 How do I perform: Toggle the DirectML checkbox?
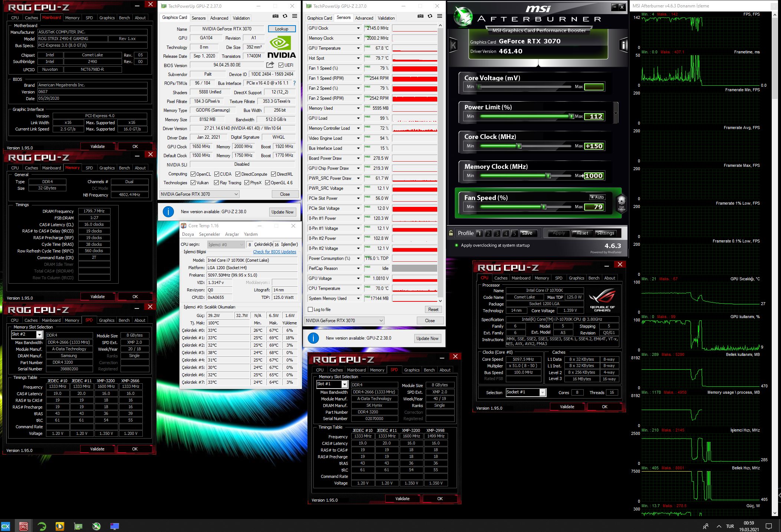[273, 174]
